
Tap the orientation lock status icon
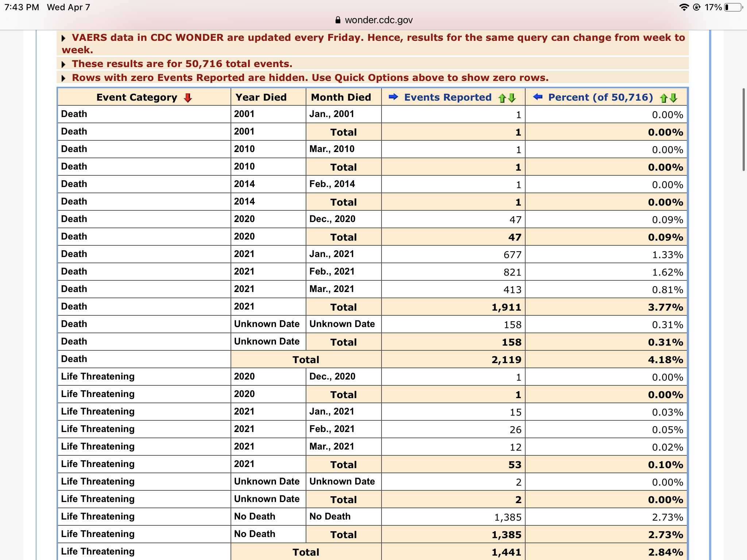(697, 7)
